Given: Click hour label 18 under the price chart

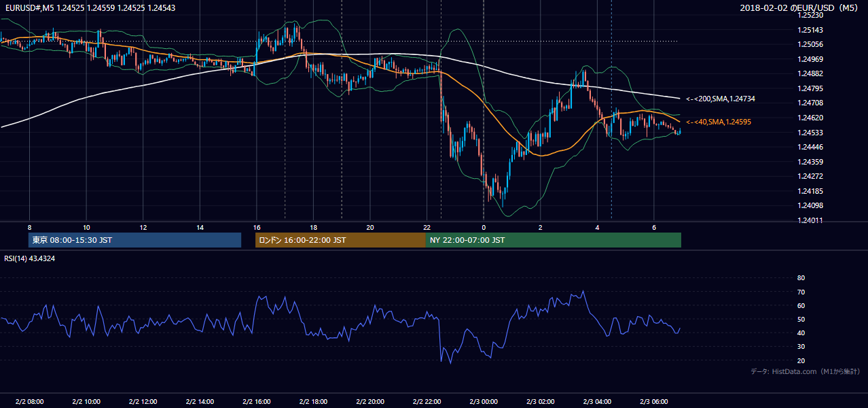Looking at the screenshot, I should pos(313,227).
